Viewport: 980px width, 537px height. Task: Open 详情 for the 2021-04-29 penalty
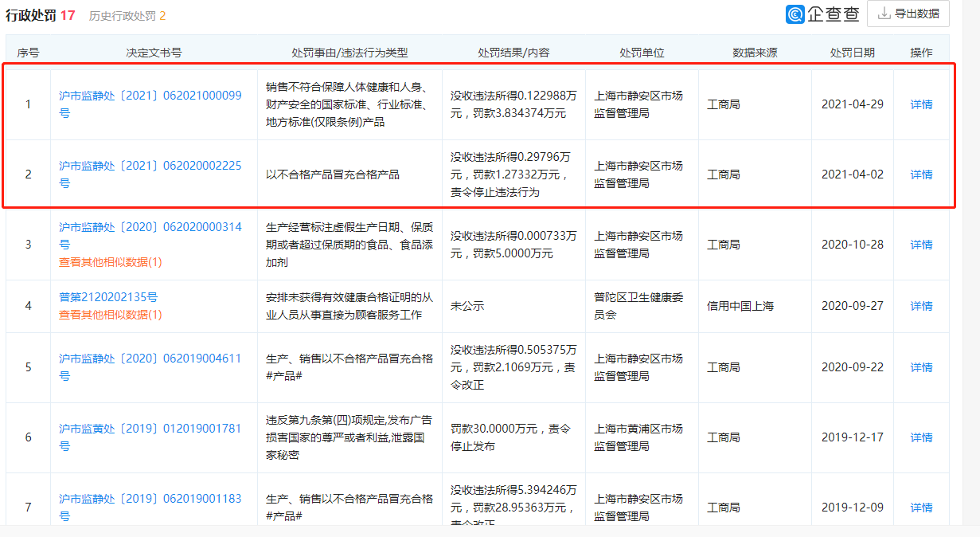pos(921,104)
